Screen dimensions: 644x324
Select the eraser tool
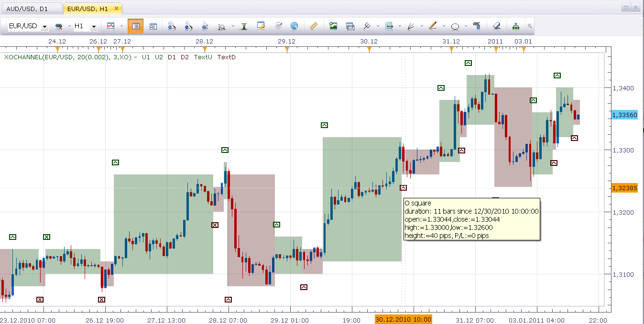click(x=496, y=26)
